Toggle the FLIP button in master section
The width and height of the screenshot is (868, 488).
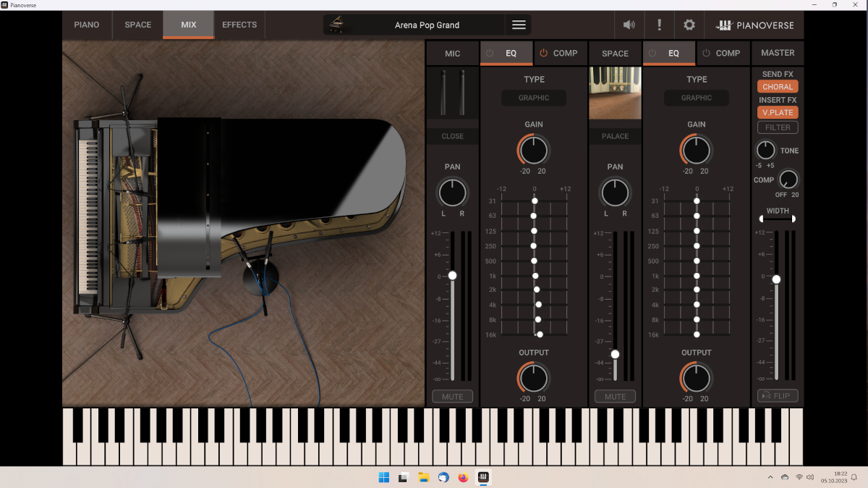pos(778,396)
